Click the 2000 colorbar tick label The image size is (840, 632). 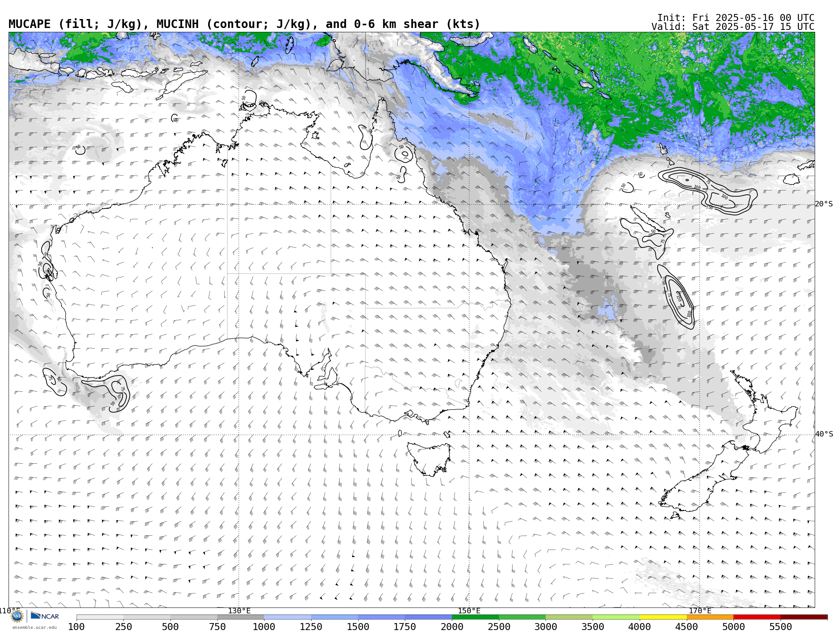click(452, 627)
